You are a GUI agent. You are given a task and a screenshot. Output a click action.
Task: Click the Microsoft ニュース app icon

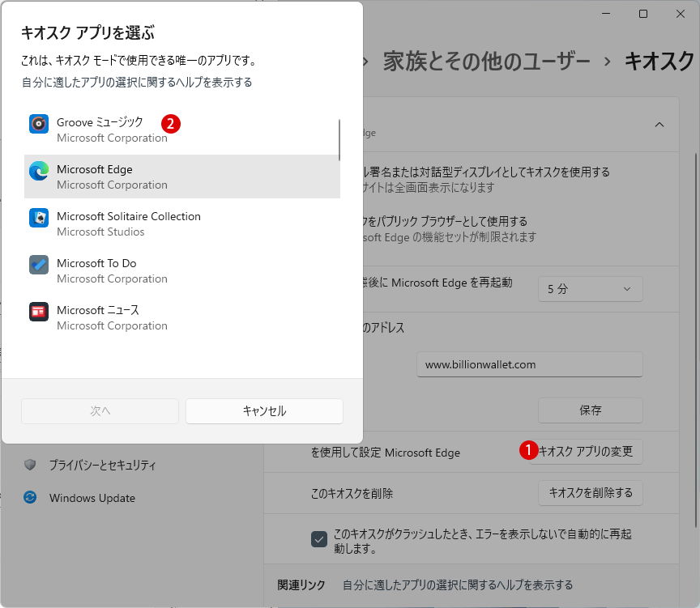point(39,312)
